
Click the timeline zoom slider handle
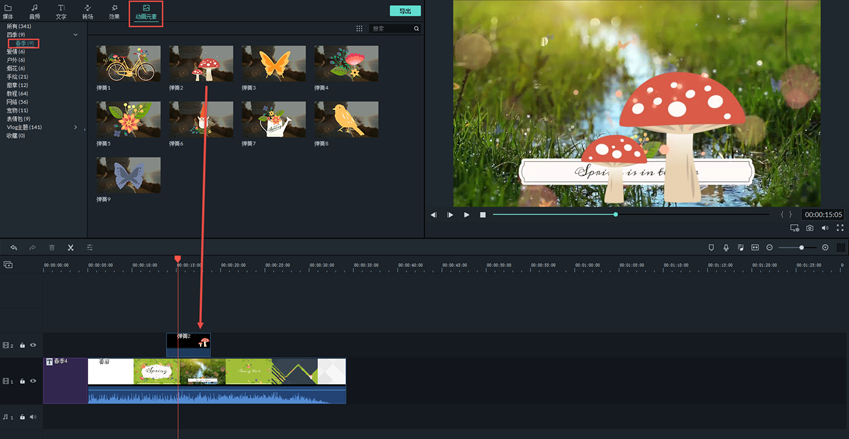pyautogui.click(x=801, y=247)
